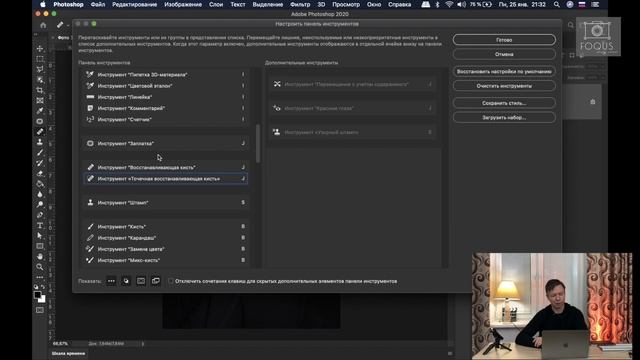Toggle last button in the Показать row
Screen dimensions: 640x360
tap(156, 281)
